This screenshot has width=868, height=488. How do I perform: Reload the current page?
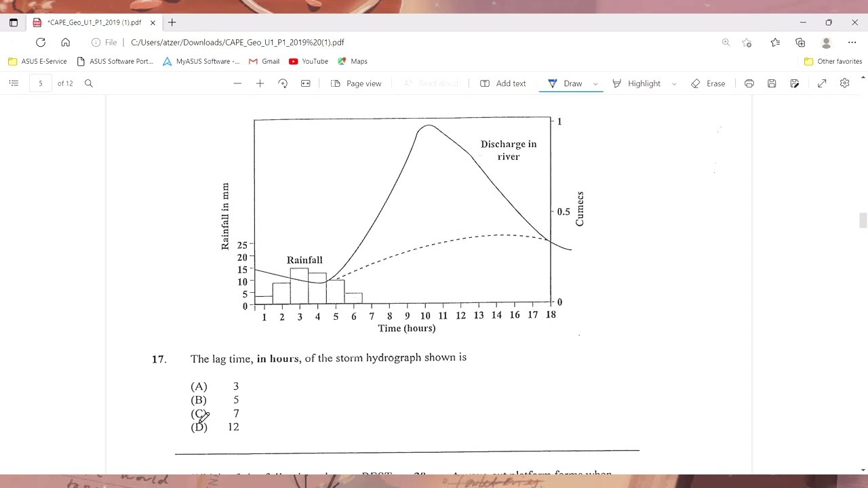[x=41, y=42]
